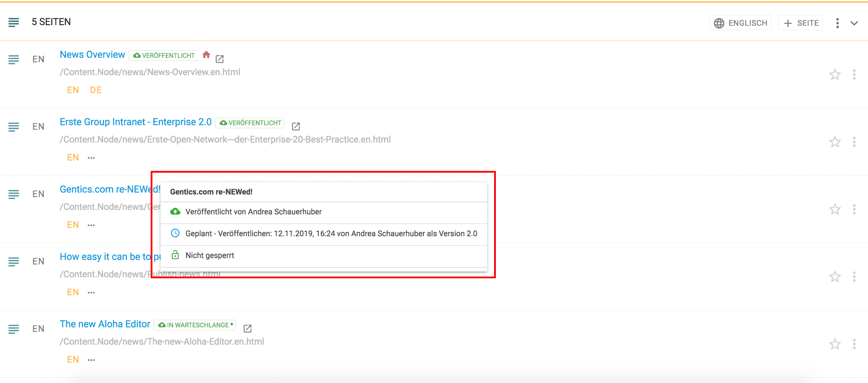Image resolution: width=868 pixels, height=383 pixels.
Task: Click path of The-new-Aloha-Editor.en.html
Action: [162, 342]
